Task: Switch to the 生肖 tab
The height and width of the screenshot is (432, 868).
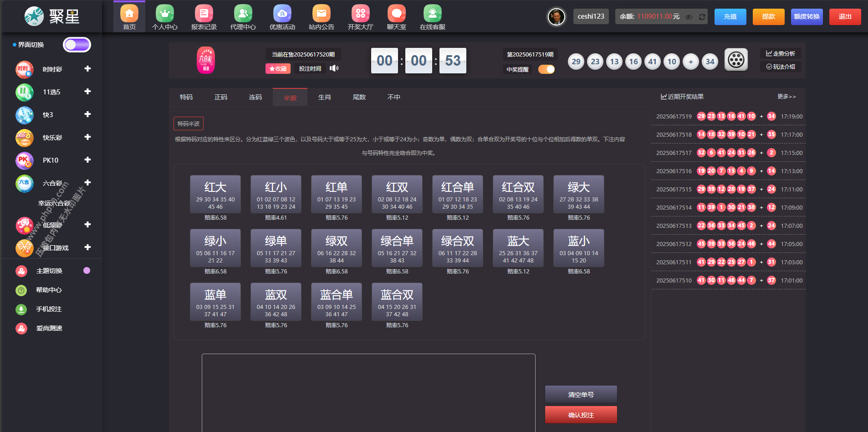Action: tap(324, 97)
